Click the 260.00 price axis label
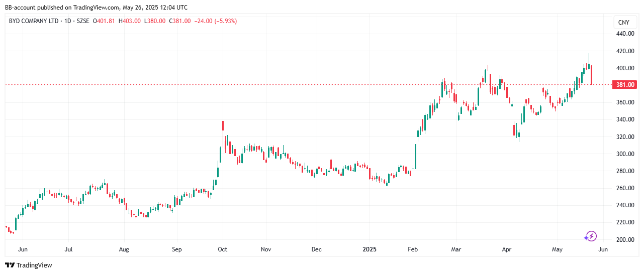Viewport: 644px width, 274px height. [x=626, y=188]
